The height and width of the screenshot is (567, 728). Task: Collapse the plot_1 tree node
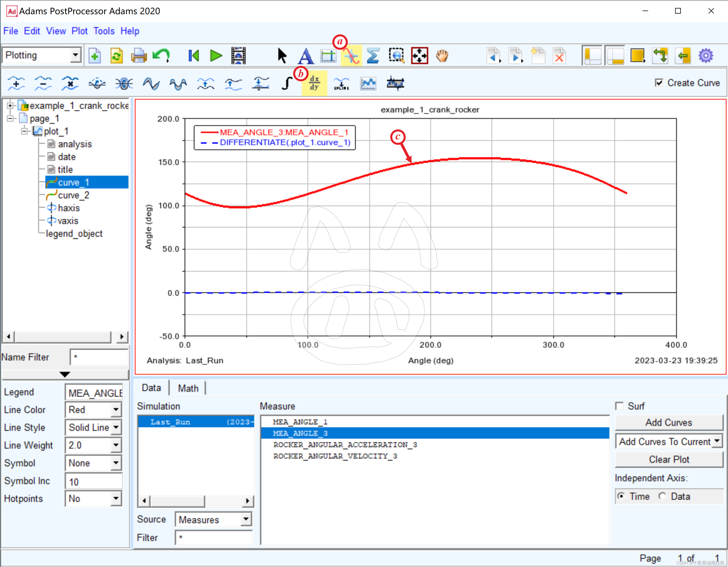pyautogui.click(x=24, y=131)
